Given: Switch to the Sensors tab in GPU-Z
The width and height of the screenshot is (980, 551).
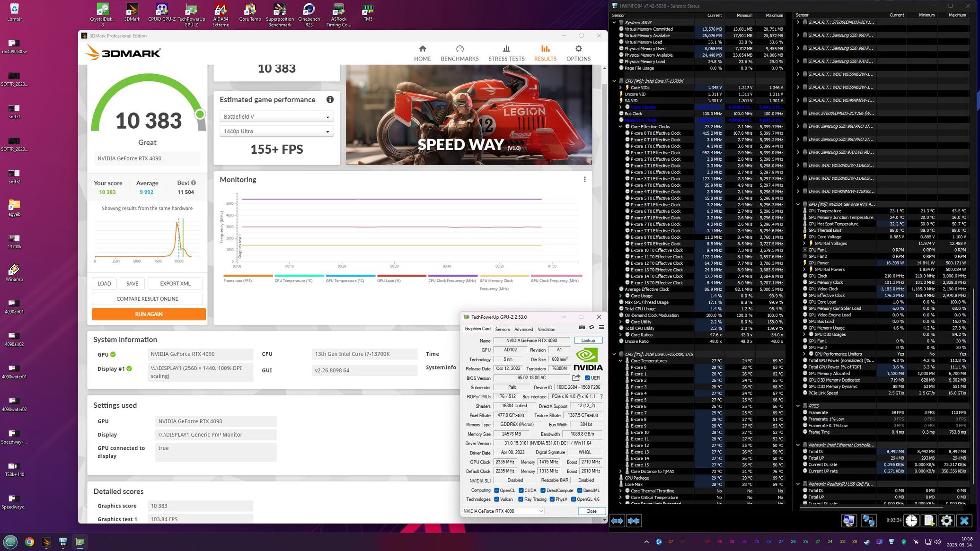Looking at the screenshot, I should click(x=502, y=329).
